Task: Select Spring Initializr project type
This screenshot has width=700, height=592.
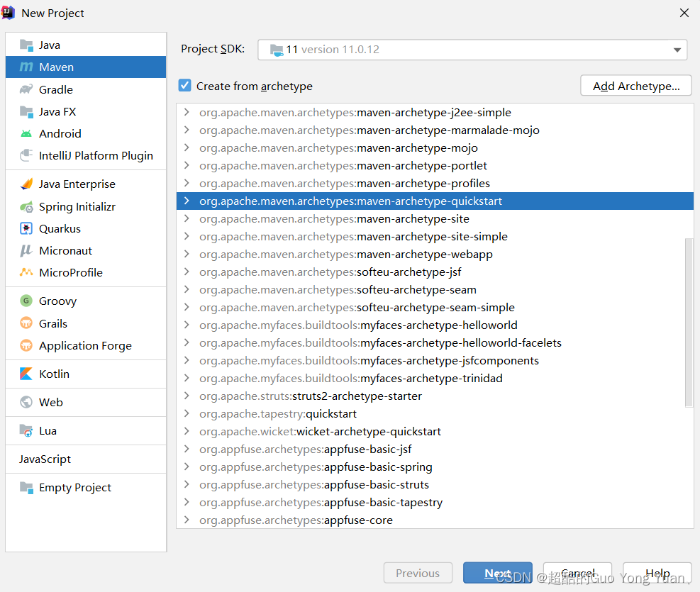Action: point(86,206)
